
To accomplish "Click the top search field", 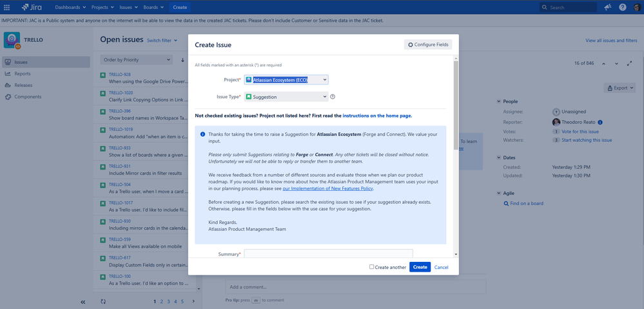I will click(x=567, y=7).
